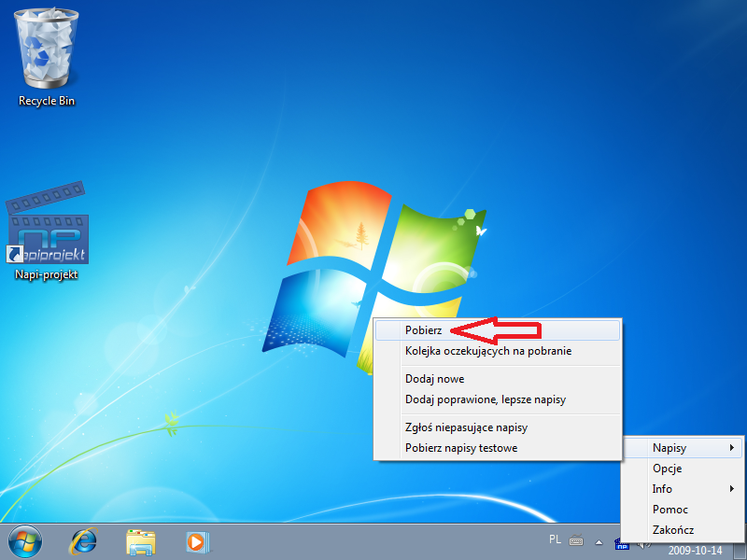This screenshot has width=747, height=560.
Task: Select Zakończ to quit Napi-projekt
Action: tap(683, 530)
